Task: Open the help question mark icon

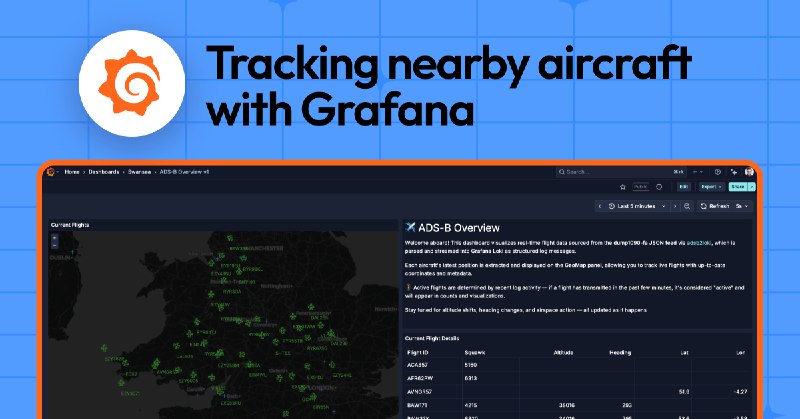Action: click(717, 172)
